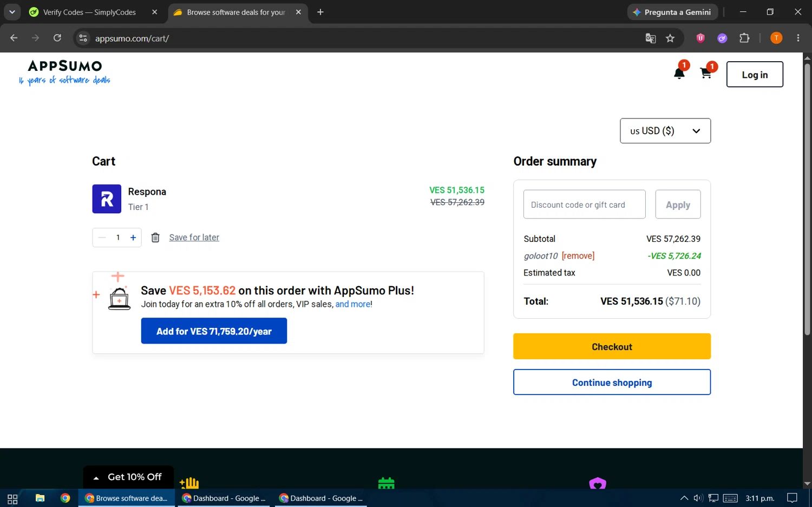Click the pinned Chrome taskbar icon
The width and height of the screenshot is (812, 507).
click(x=66, y=498)
